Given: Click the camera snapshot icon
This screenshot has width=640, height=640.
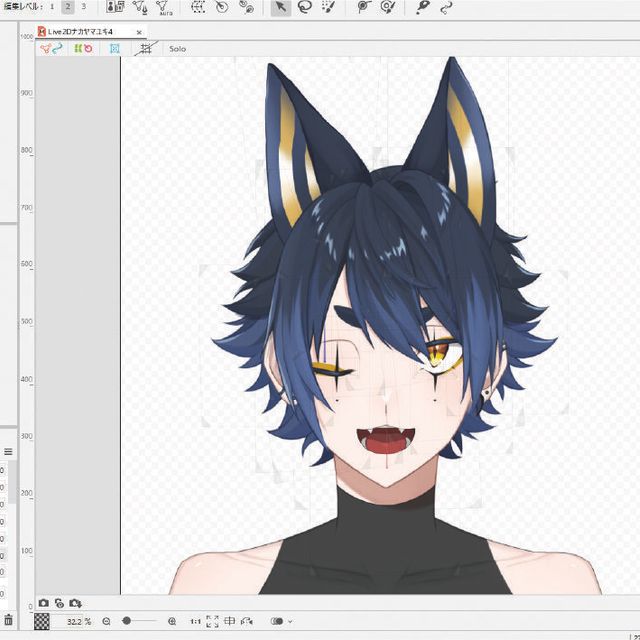Looking at the screenshot, I should (x=44, y=603).
